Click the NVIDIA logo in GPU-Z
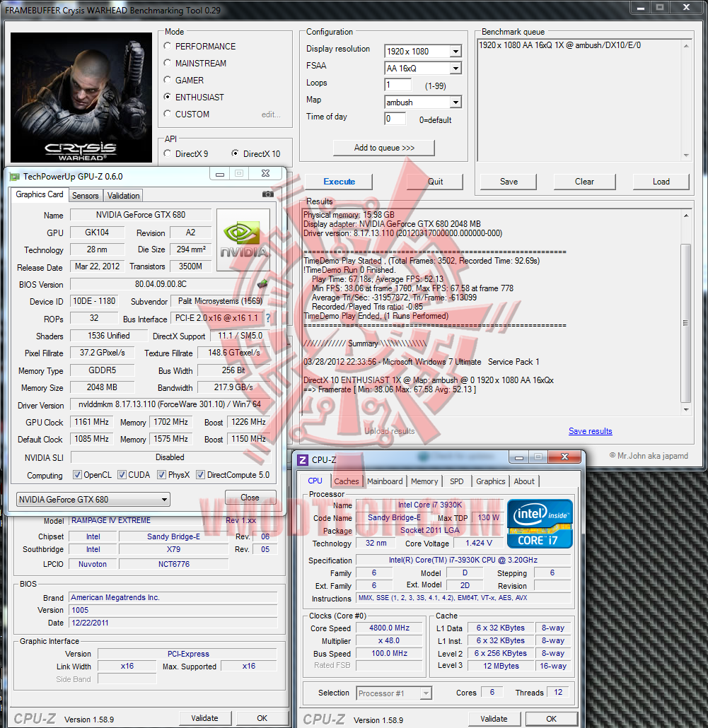The height and width of the screenshot is (728, 708). (x=243, y=240)
